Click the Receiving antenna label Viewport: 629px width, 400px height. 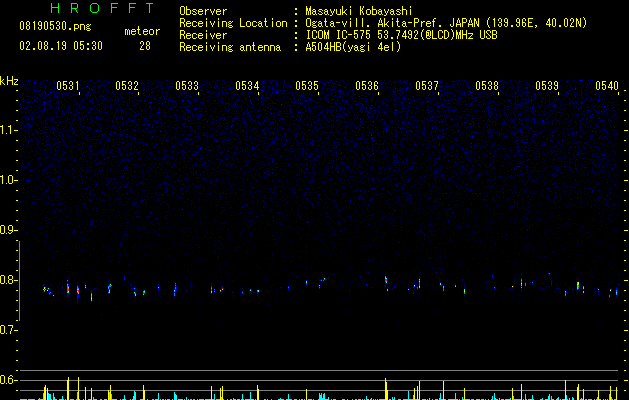click(230, 47)
